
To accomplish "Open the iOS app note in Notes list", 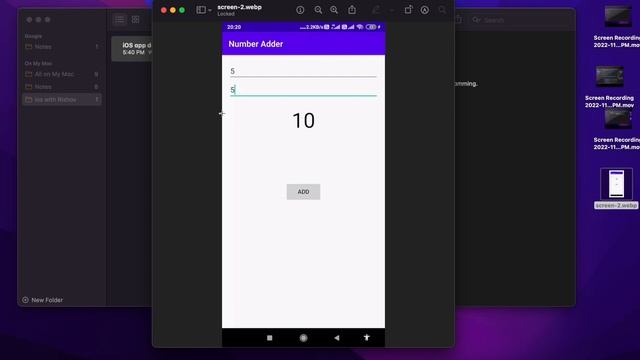I will tap(132, 49).
